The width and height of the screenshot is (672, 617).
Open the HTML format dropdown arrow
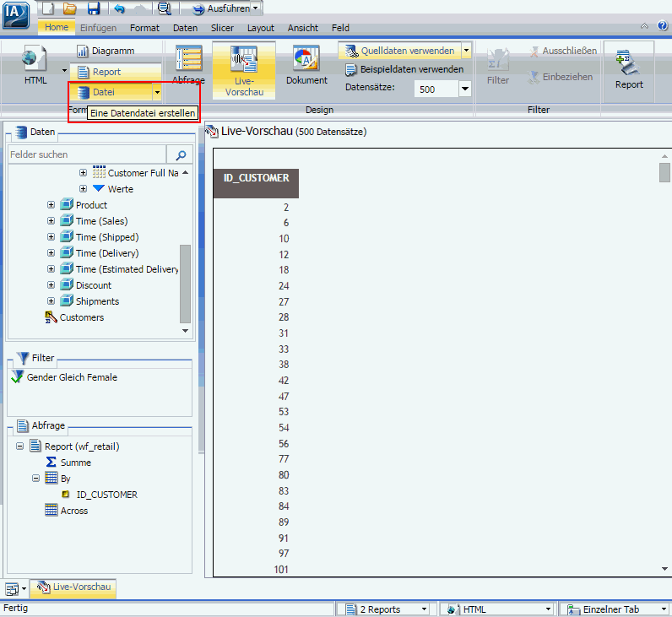click(x=64, y=70)
